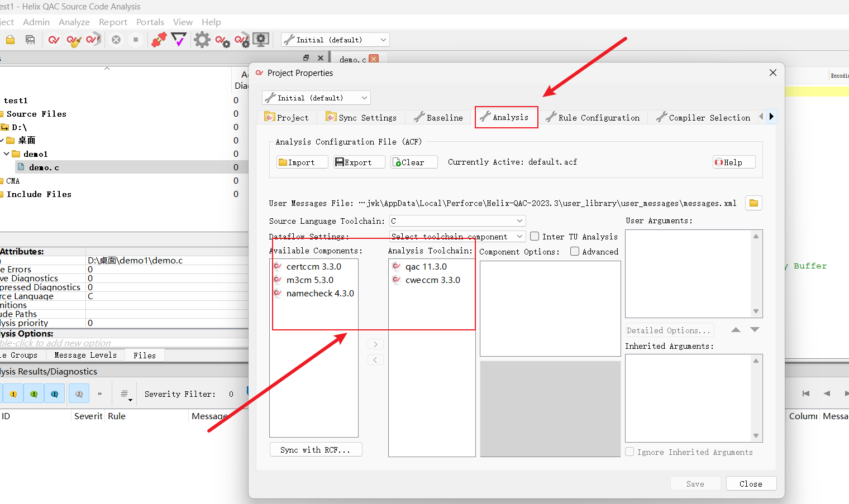Tick the Advanced component options checkbox
This screenshot has width=849, height=504.
coord(575,251)
